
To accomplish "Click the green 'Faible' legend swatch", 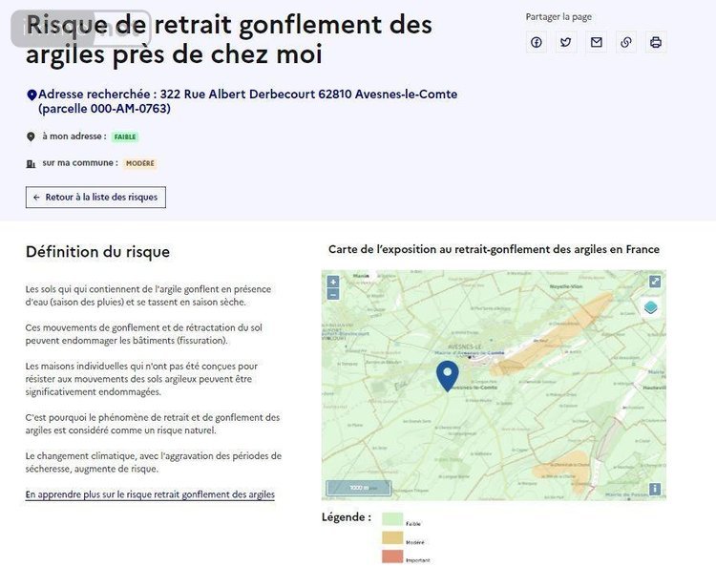I will tap(391, 519).
